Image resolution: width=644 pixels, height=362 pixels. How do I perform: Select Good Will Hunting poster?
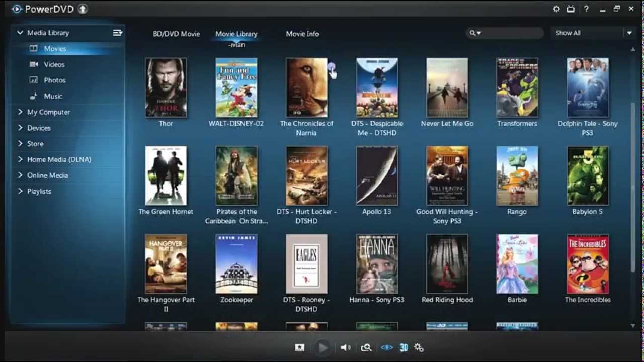coord(447,175)
